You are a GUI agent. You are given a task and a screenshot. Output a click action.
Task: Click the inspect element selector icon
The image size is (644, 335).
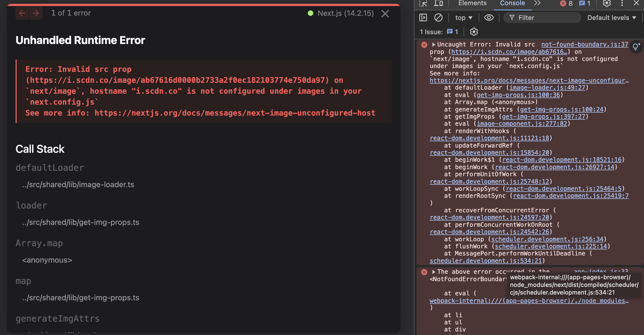(x=423, y=3)
